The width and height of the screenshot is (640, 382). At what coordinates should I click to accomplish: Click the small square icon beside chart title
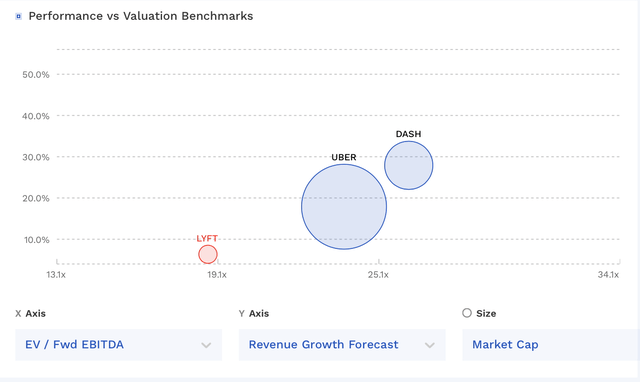pyautogui.click(x=18, y=16)
